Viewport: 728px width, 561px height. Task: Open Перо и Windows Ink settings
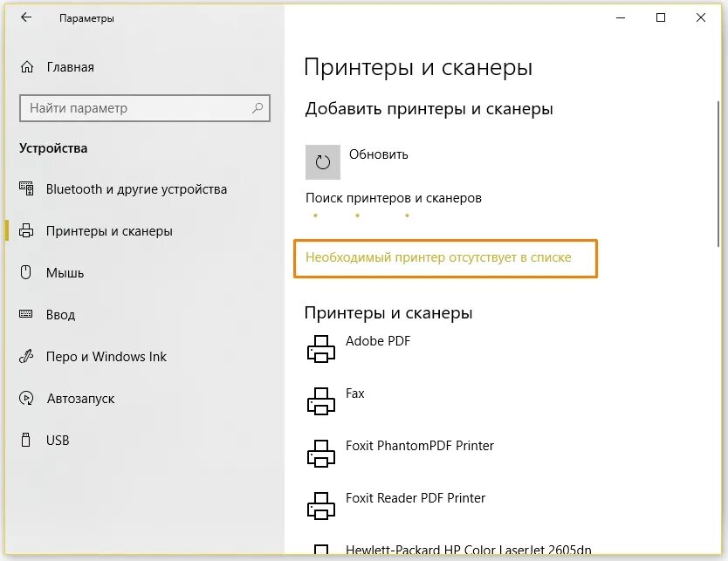pyautogui.click(x=106, y=357)
